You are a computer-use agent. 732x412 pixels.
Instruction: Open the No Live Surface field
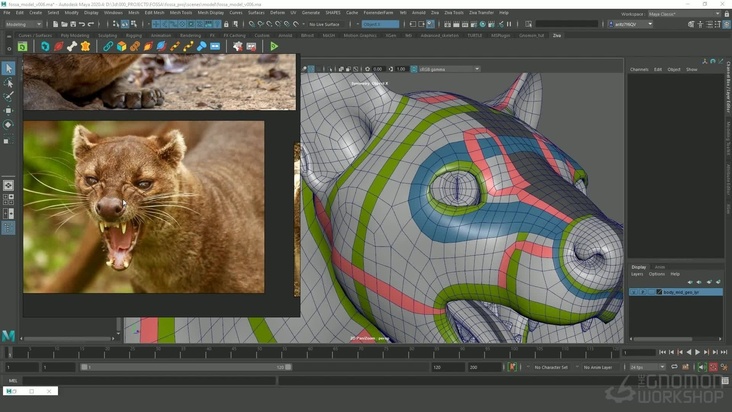[x=324, y=24]
